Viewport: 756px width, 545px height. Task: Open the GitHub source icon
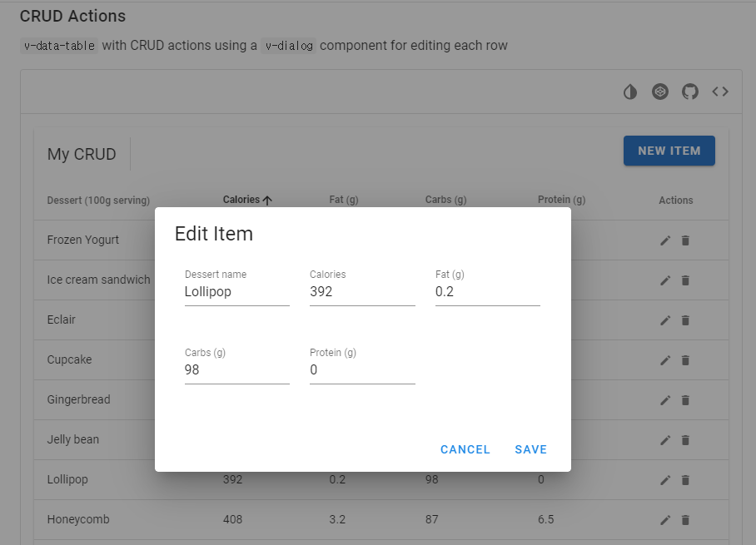690,92
